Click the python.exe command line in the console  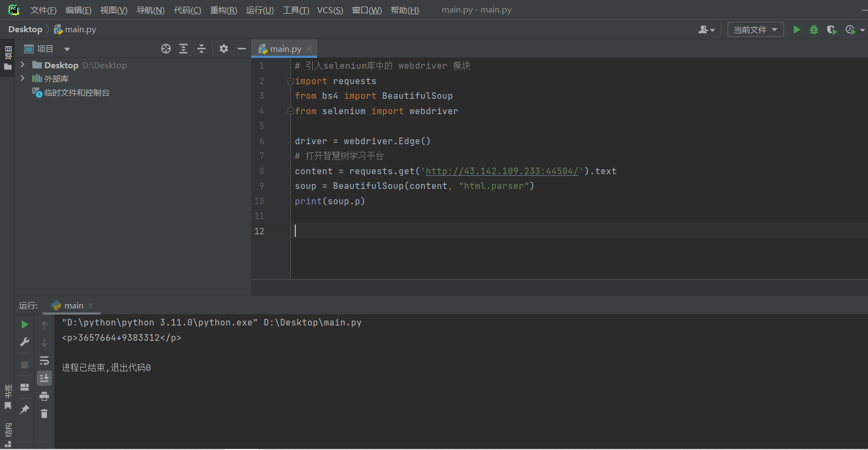point(212,323)
